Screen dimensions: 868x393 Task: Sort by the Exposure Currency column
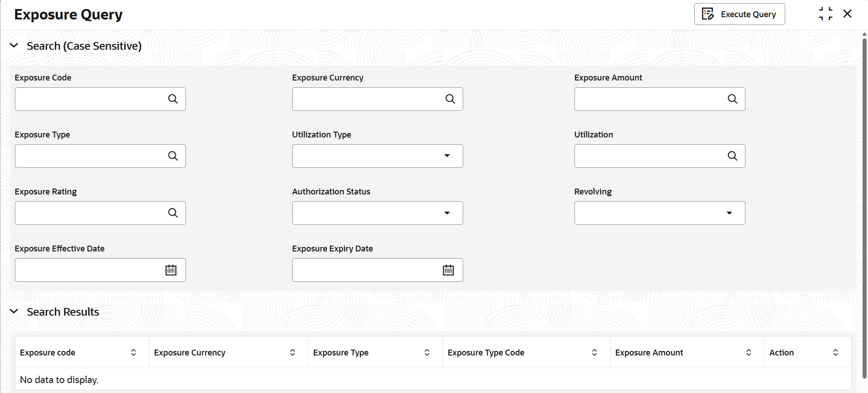(293, 353)
